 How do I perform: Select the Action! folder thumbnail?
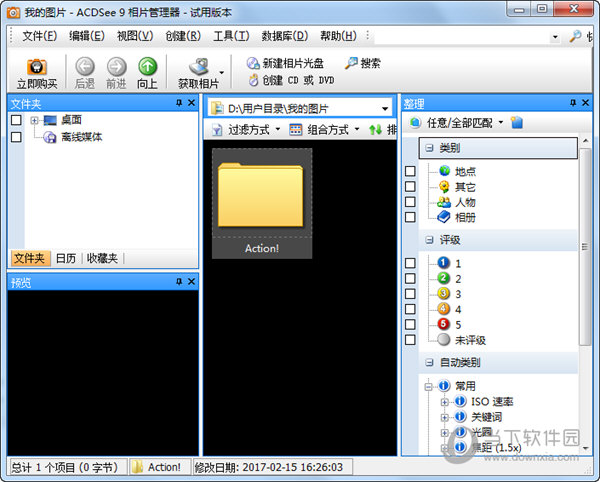[x=262, y=203]
